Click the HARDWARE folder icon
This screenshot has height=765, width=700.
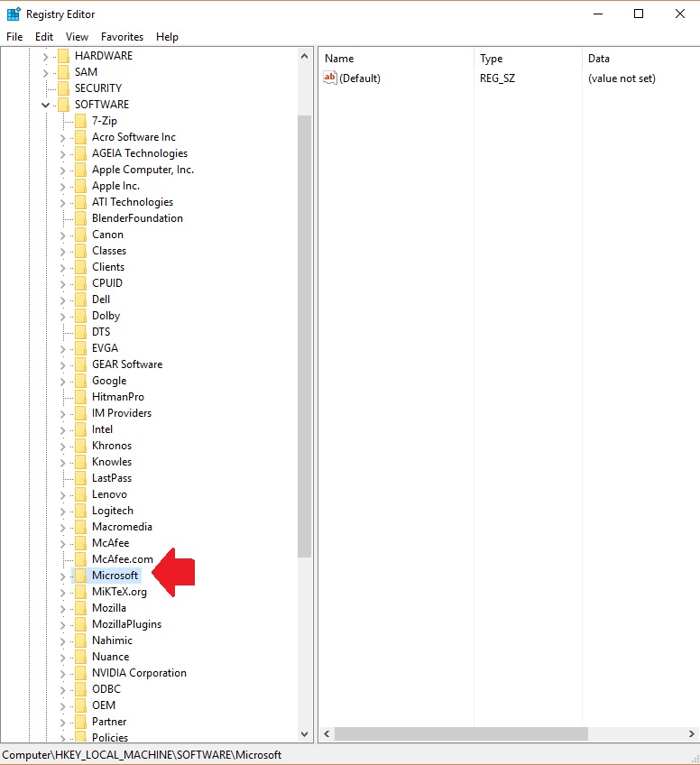(63, 56)
